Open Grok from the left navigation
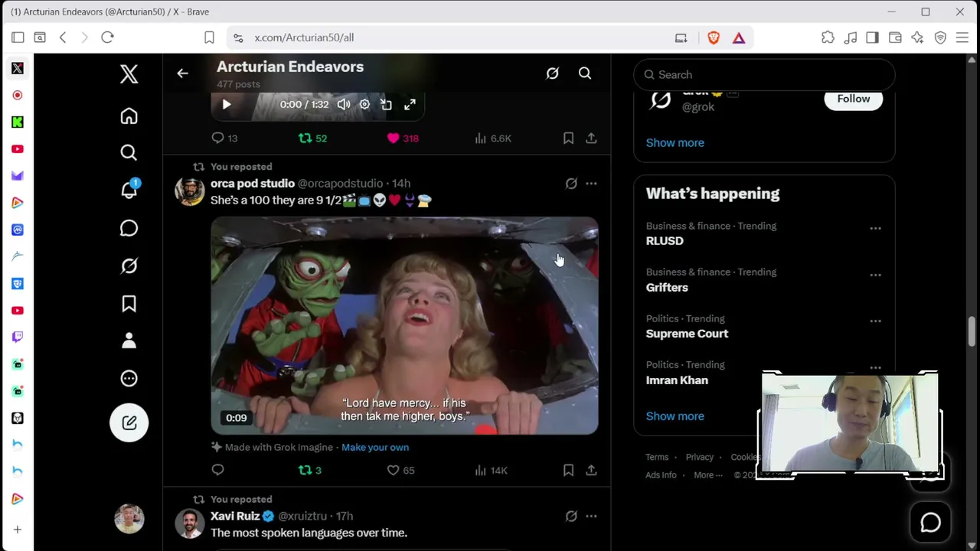 coord(129,266)
